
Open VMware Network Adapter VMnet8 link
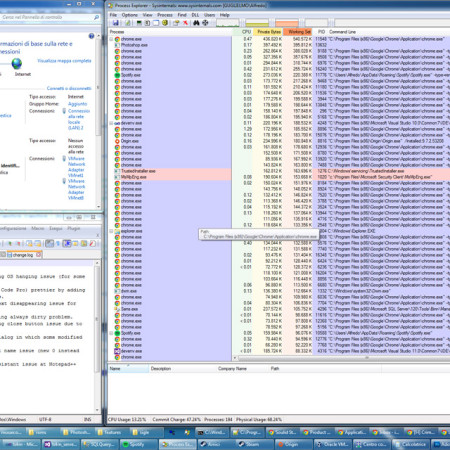click(76, 189)
